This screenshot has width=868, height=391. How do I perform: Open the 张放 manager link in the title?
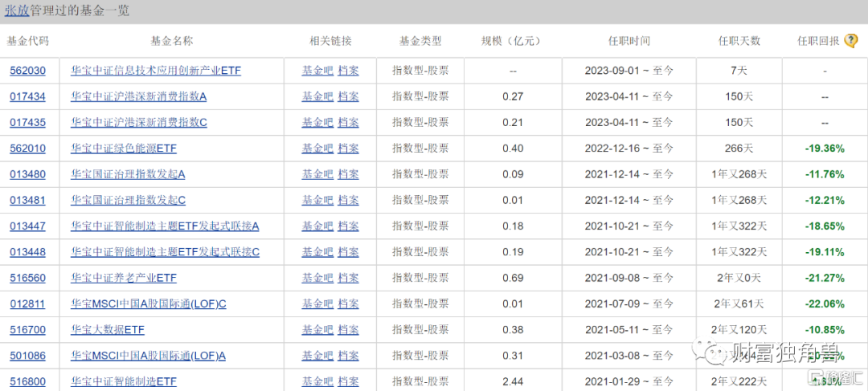[x=17, y=10]
